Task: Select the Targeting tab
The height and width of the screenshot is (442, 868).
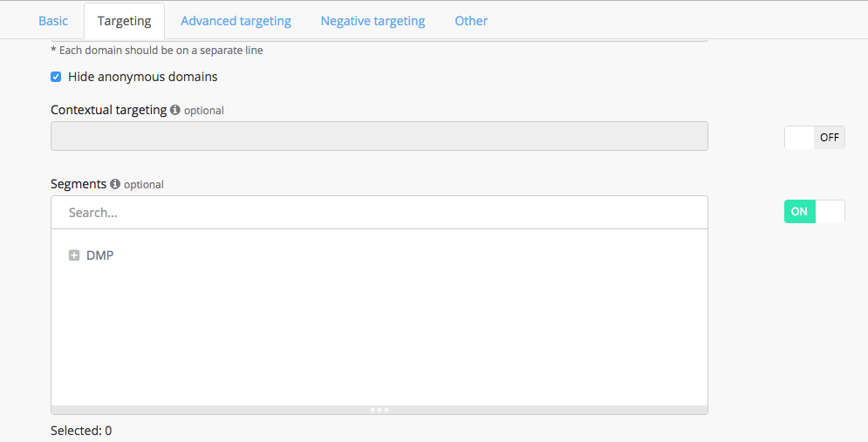Action: point(124,21)
